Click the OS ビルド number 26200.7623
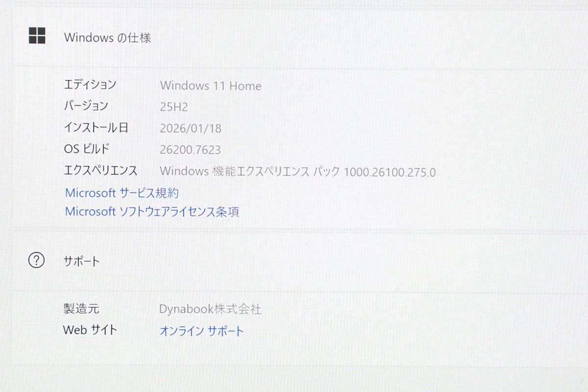Image resolution: width=588 pixels, height=392 pixels. point(191,149)
